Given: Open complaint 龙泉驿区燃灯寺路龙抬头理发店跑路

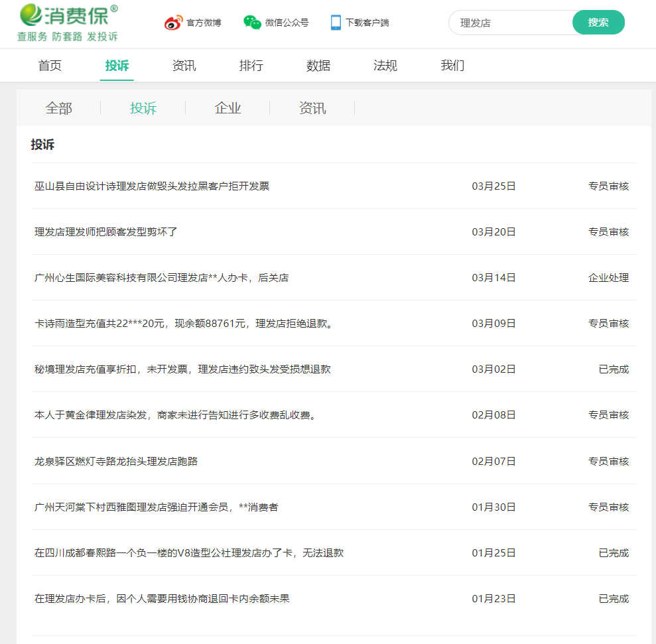Looking at the screenshot, I should click(x=116, y=461).
